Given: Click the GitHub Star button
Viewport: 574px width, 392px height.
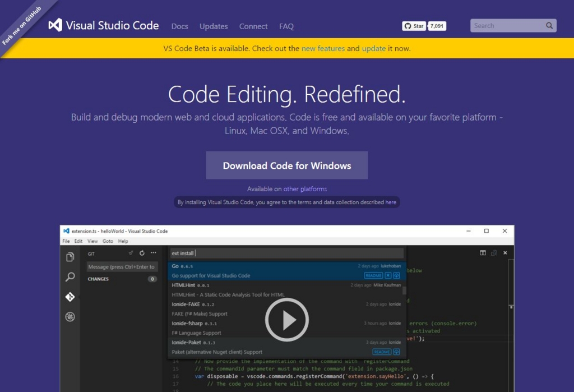Looking at the screenshot, I should 414,26.
